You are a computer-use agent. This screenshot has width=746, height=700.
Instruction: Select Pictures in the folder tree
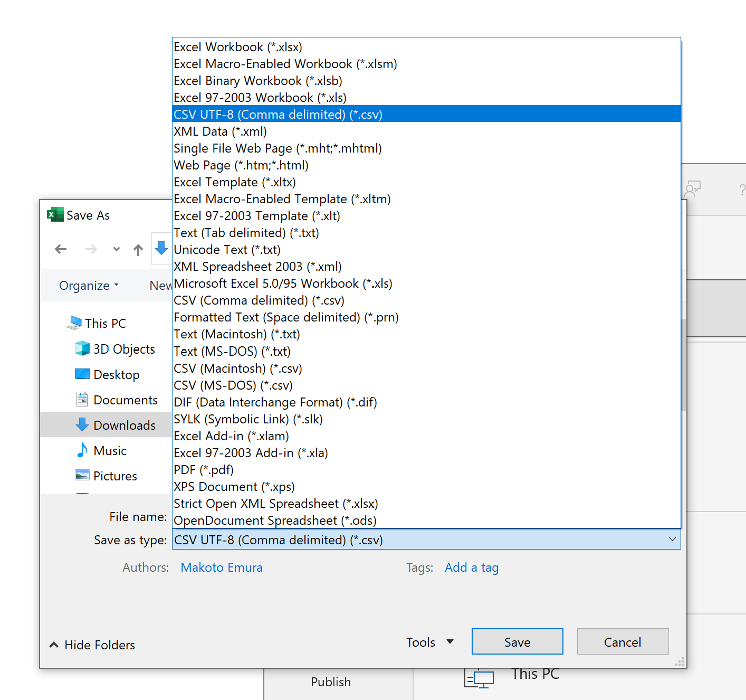point(115,476)
